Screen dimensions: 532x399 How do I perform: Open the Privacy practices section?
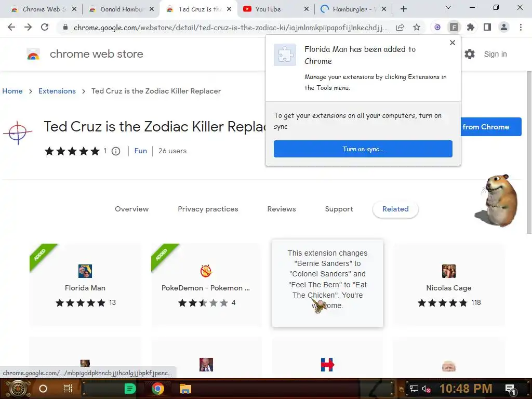click(208, 209)
